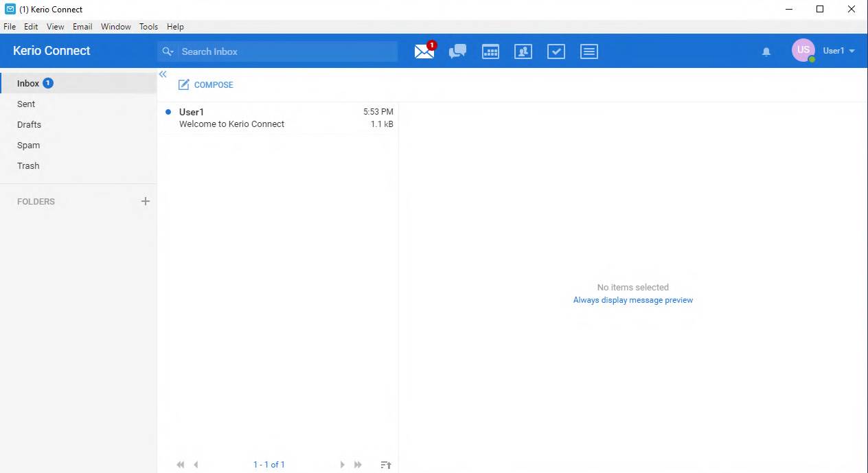Open the Notes icon
This screenshot has width=868, height=473.
(x=589, y=51)
